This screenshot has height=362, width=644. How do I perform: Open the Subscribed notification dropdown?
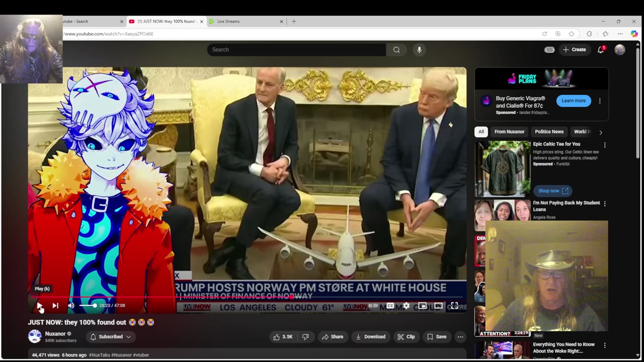pos(111,337)
